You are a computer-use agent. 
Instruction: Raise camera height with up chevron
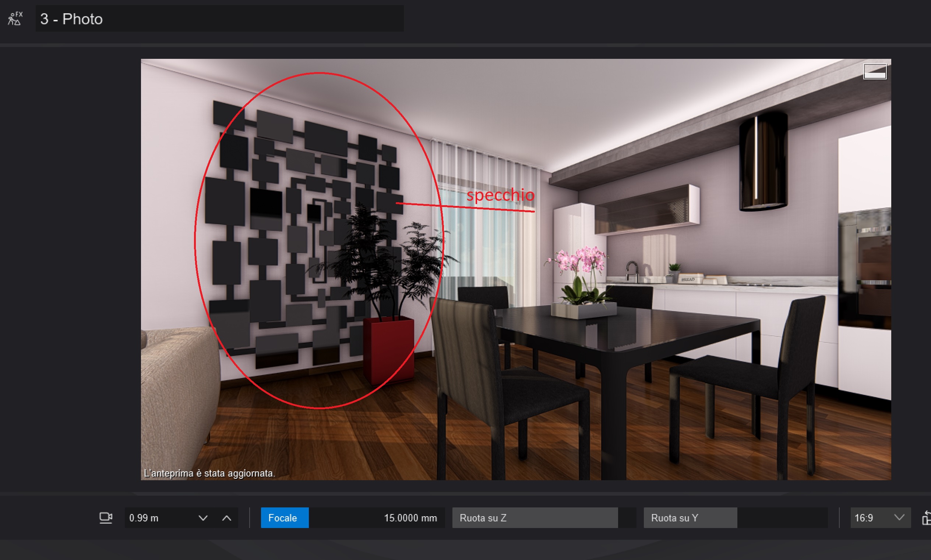(227, 518)
